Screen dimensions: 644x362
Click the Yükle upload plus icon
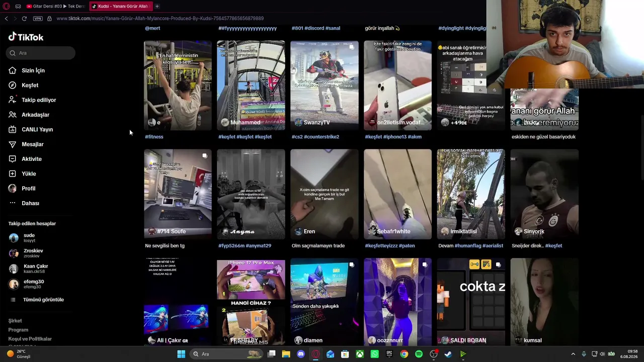click(13, 173)
